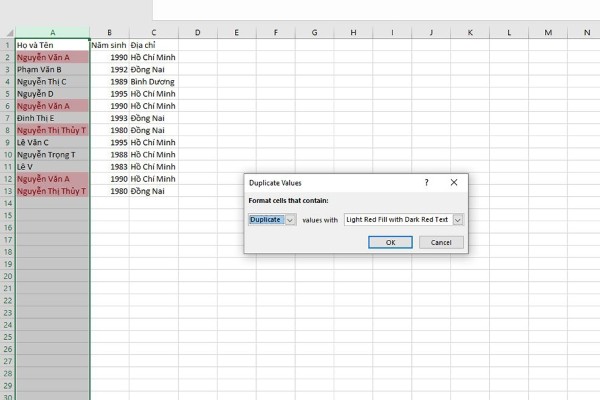Select row 1 header

point(7,45)
